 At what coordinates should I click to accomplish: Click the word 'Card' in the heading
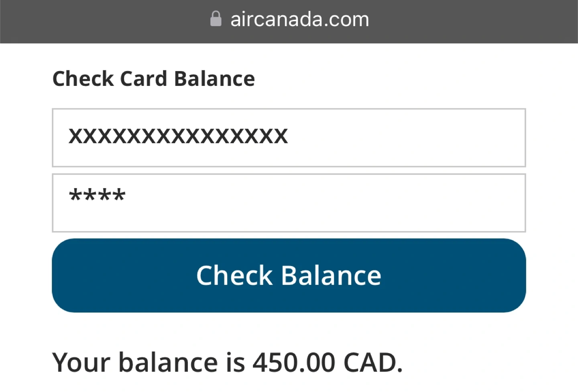tap(143, 79)
